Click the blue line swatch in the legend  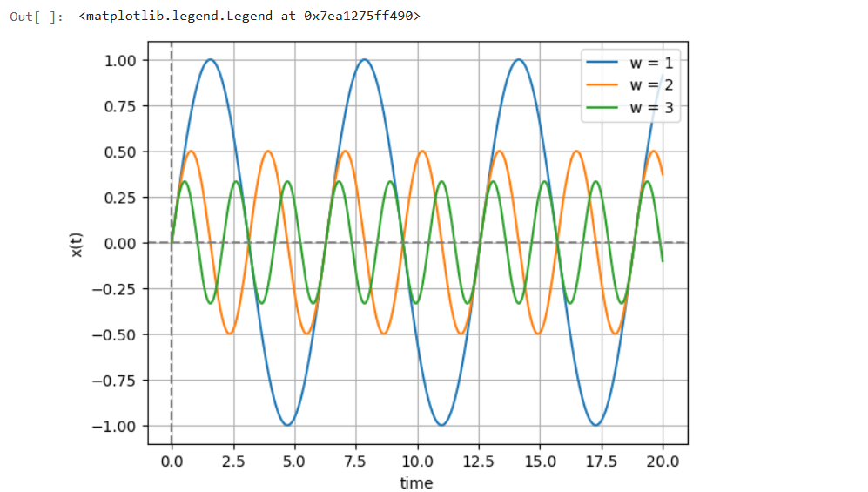pyautogui.click(x=602, y=62)
